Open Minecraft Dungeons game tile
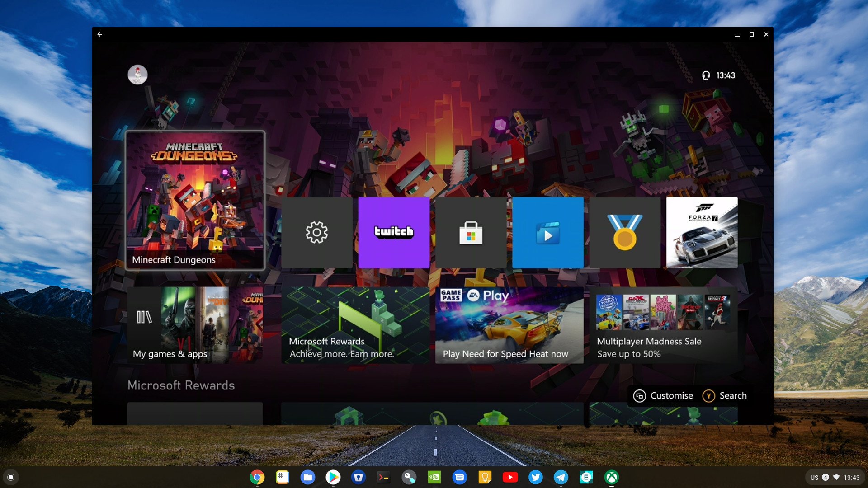868x488 pixels. [196, 200]
